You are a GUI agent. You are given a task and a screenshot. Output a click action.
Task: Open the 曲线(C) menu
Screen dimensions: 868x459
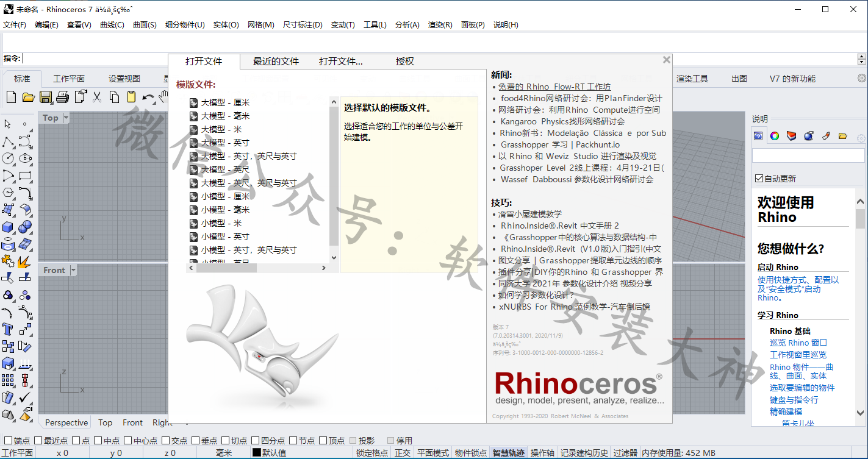pyautogui.click(x=112, y=25)
